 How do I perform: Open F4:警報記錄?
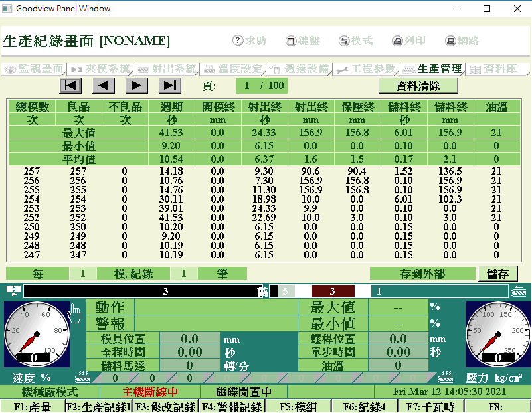pos(232,406)
